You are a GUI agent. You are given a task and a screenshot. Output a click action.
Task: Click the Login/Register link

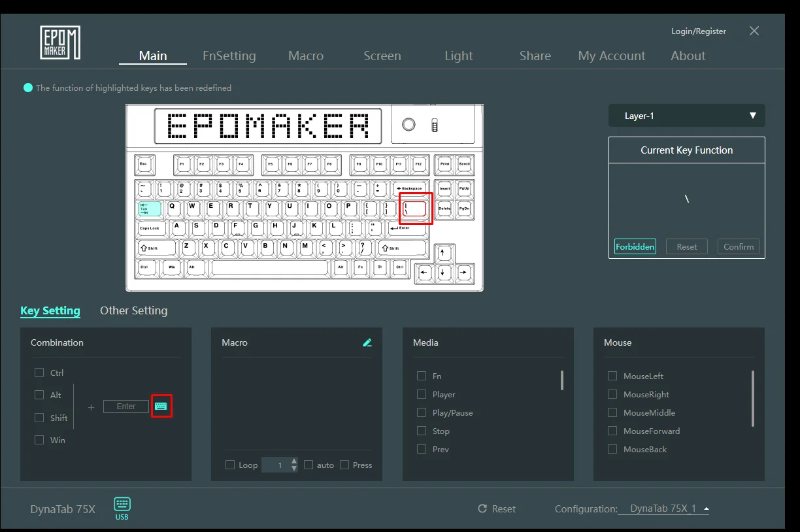pyautogui.click(x=698, y=31)
